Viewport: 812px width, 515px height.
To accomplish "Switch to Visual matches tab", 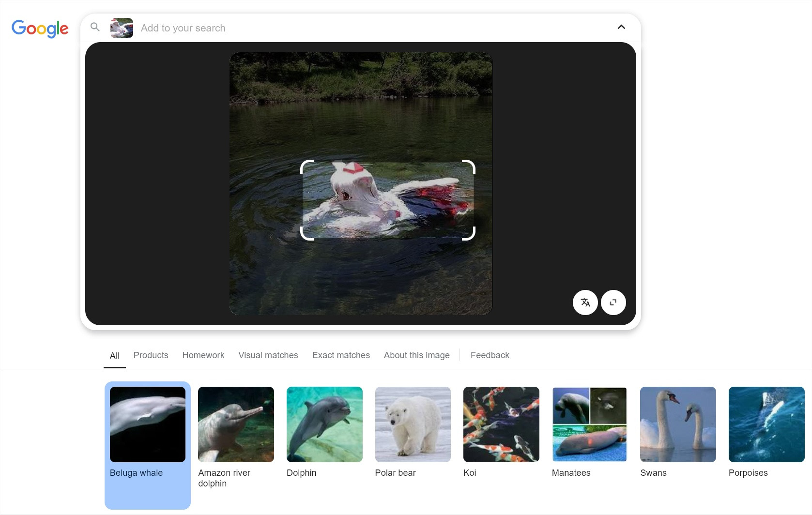I will tap(268, 355).
